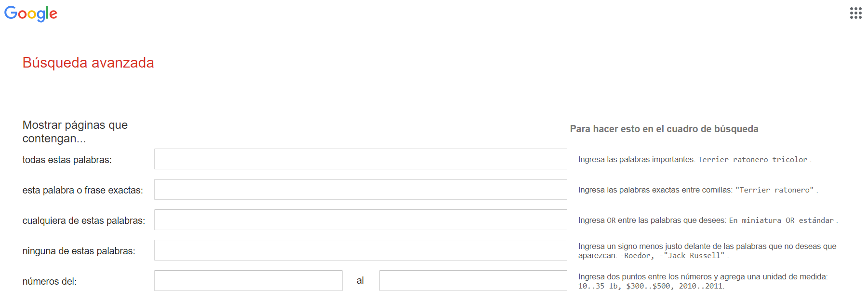Image resolution: width=868 pixels, height=303 pixels.
Task: Click the 'esta palabra o frase exactas:' label
Action: pyautogui.click(x=82, y=190)
